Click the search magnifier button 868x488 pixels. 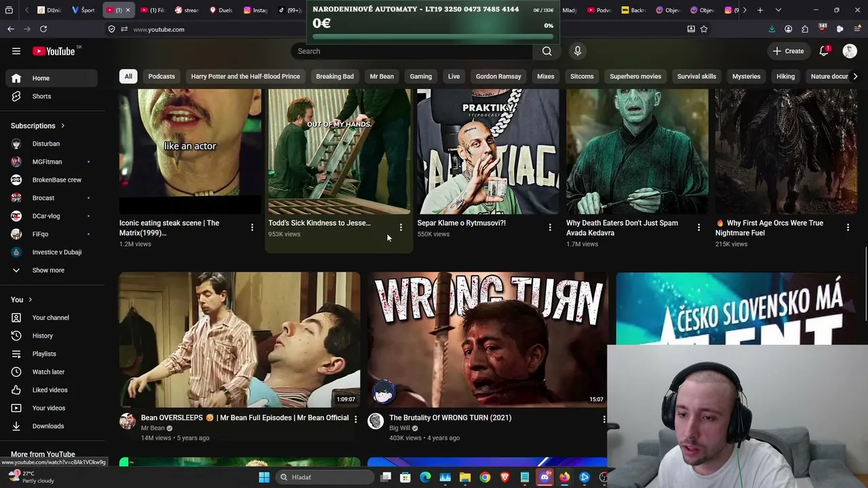[547, 51]
